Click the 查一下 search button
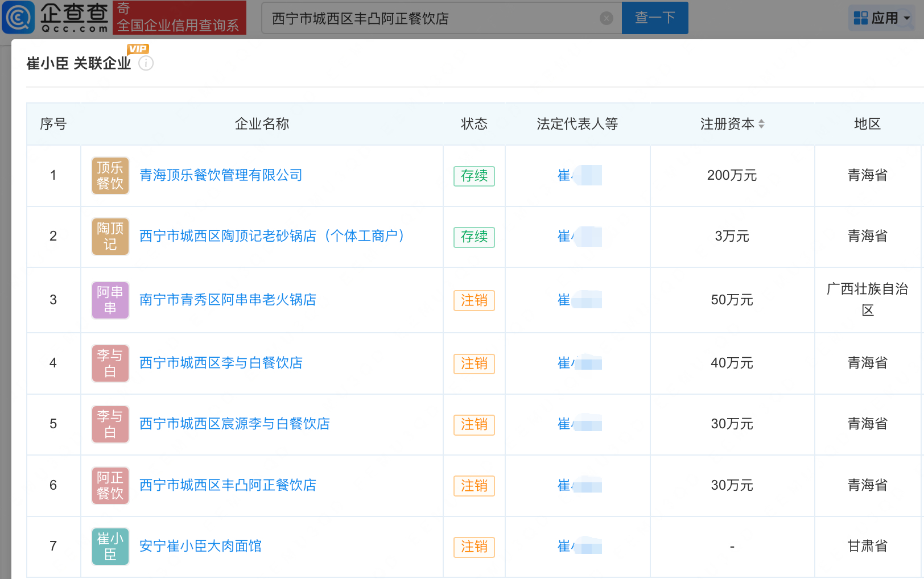The height and width of the screenshot is (579, 924). pyautogui.click(x=655, y=18)
